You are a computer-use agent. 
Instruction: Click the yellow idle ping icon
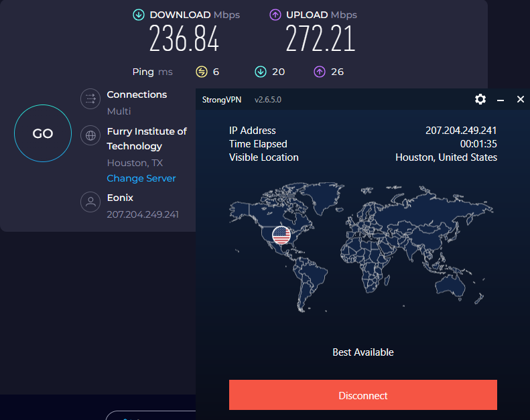tap(202, 72)
